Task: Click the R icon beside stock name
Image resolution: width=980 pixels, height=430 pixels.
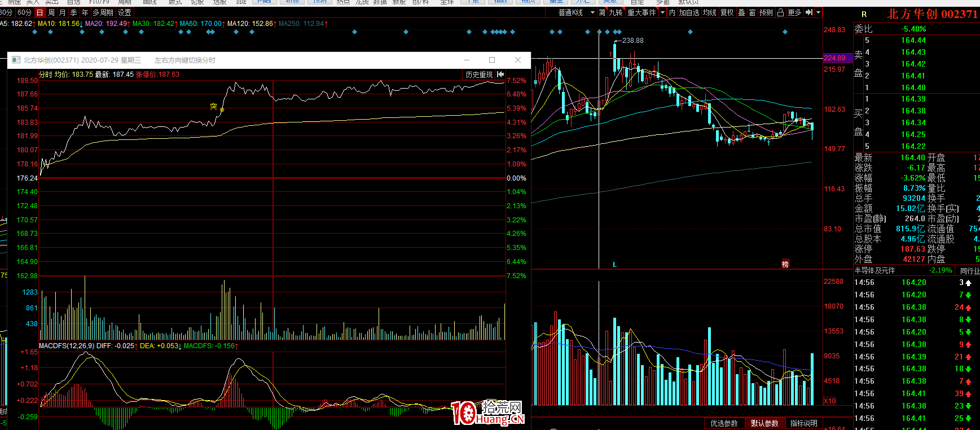Action: point(864,14)
